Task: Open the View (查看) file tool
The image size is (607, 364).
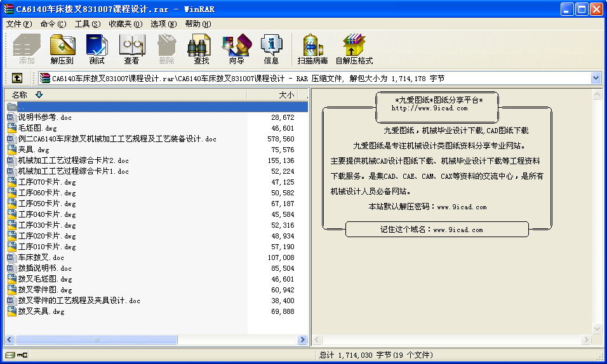Action: point(131,49)
